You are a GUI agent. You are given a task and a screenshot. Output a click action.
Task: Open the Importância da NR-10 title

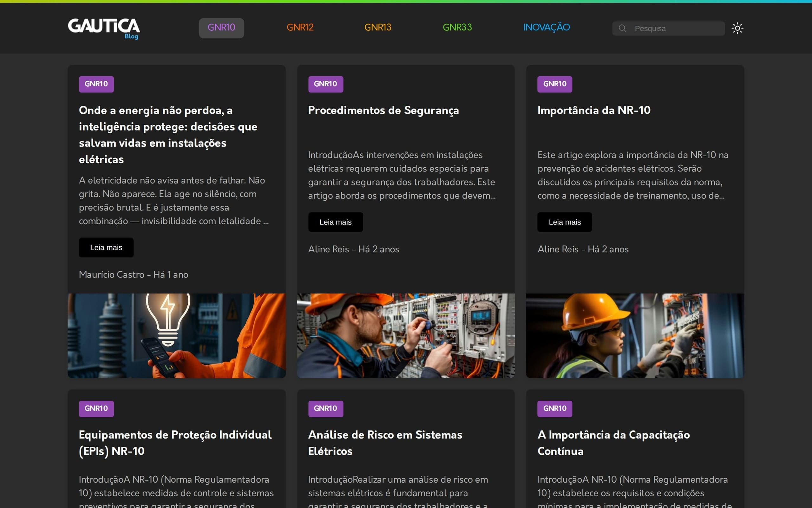594,110
